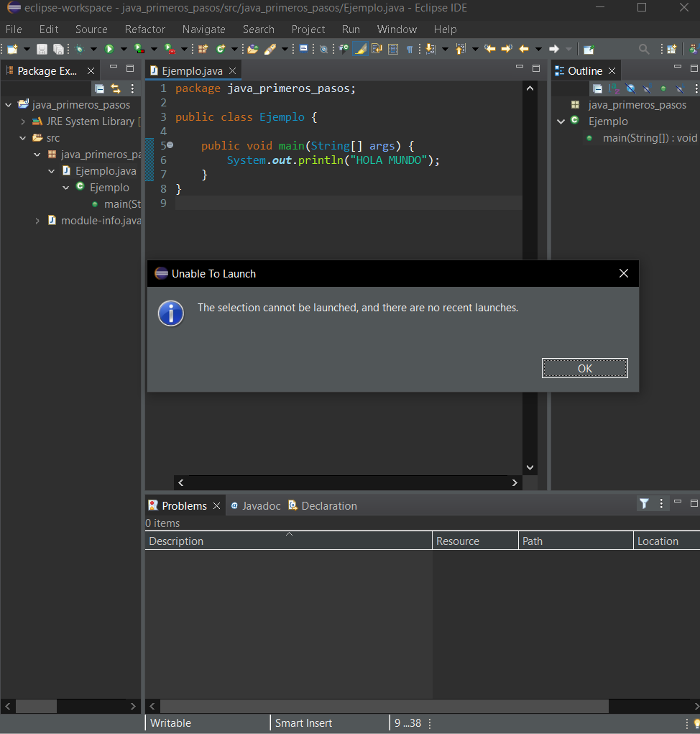
Task: Click the info icon in Unable To Launch dialog
Action: pyautogui.click(x=171, y=313)
